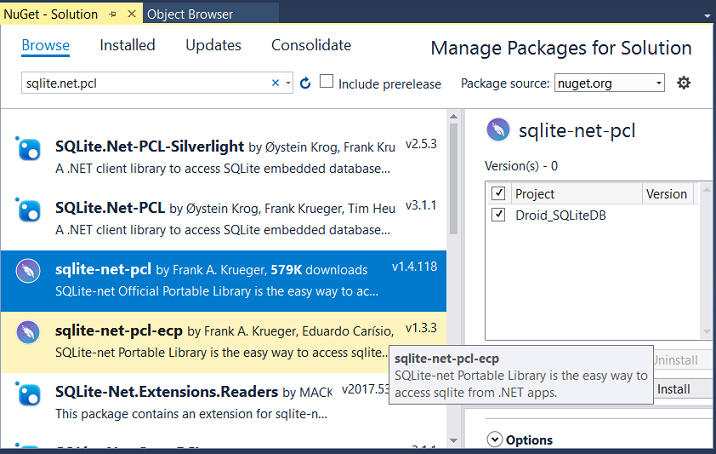Select the sqlite-net-pcl-ecp package title
The image size is (716, 454).
[x=119, y=331]
